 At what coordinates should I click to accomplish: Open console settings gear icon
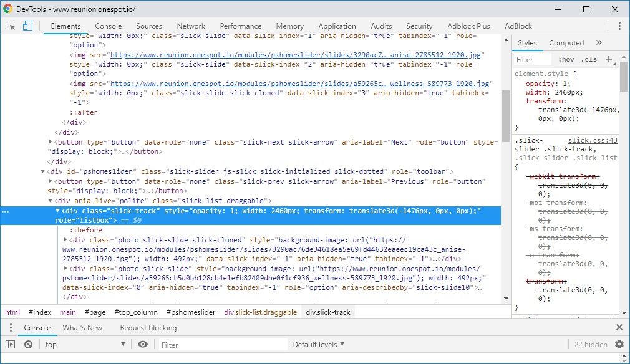coord(619,344)
